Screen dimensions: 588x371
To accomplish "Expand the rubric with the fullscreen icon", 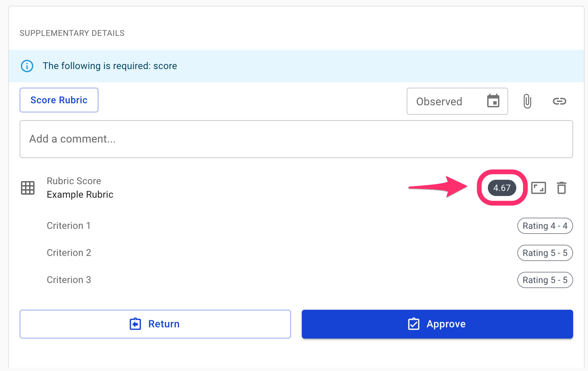I will click(538, 188).
